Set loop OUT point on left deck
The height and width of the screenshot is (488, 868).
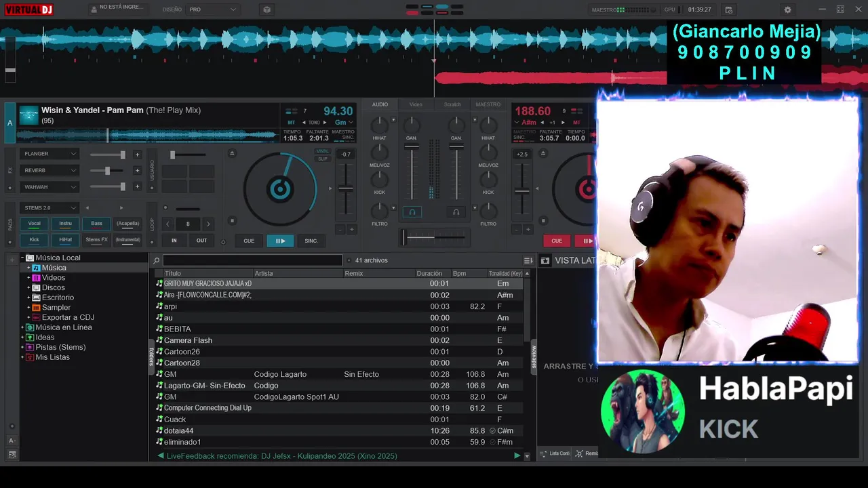click(x=201, y=241)
